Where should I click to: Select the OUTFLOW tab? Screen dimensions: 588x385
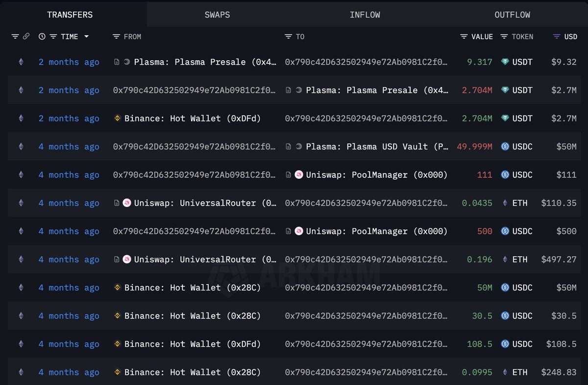[512, 15]
